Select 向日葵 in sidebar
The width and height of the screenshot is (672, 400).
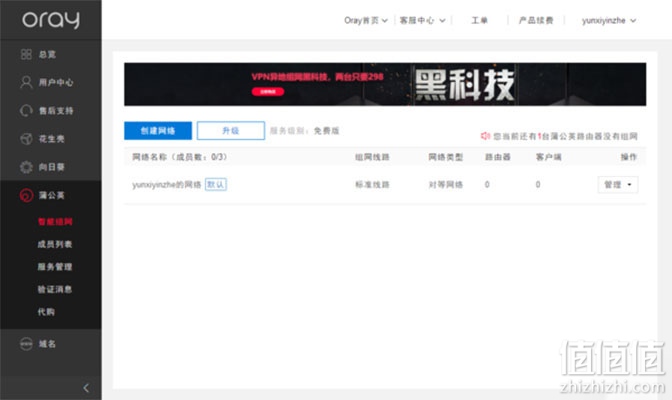click(x=51, y=167)
